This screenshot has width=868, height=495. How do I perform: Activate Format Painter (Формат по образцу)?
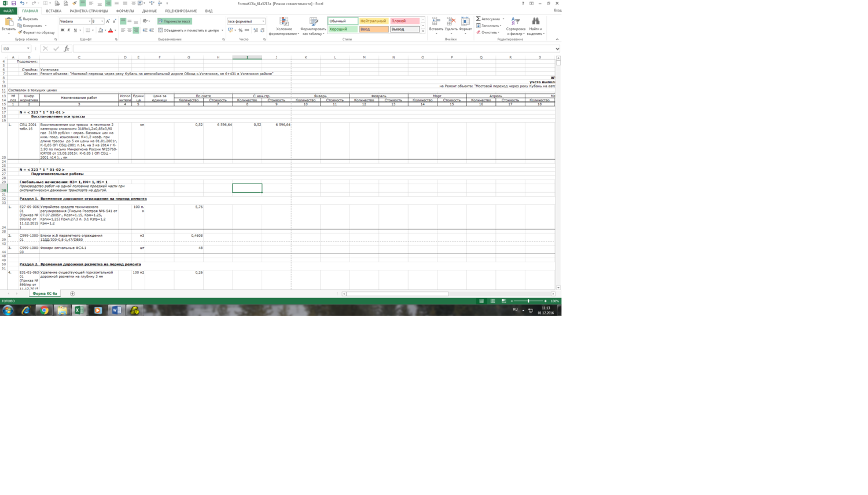tap(36, 32)
